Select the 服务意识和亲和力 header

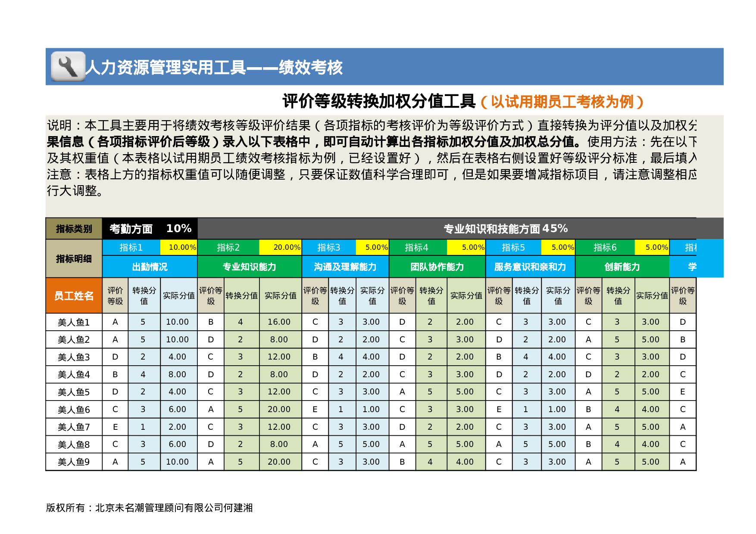point(531,267)
